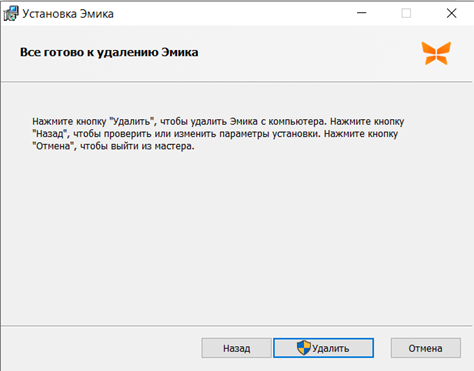Screen dimensions: 474x371
Task: Click the instruction paragraph starting with Нажмите кнопку
Action: [x=218, y=134]
